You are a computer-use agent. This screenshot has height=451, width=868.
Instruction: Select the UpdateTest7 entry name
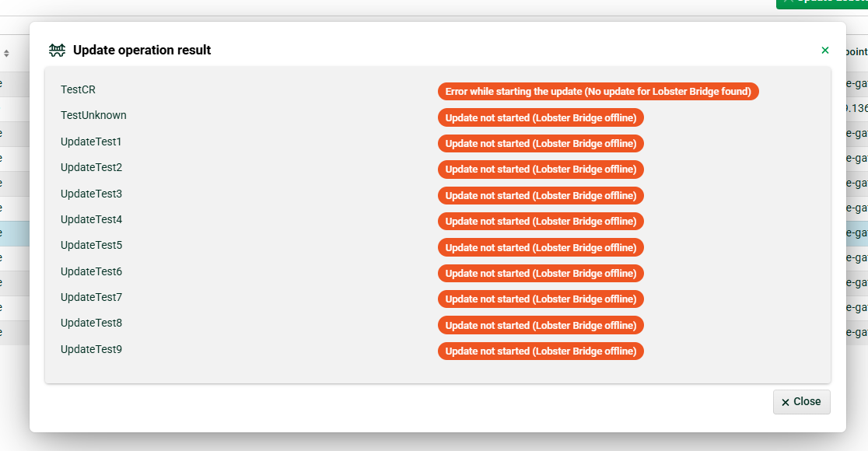[x=91, y=298]
